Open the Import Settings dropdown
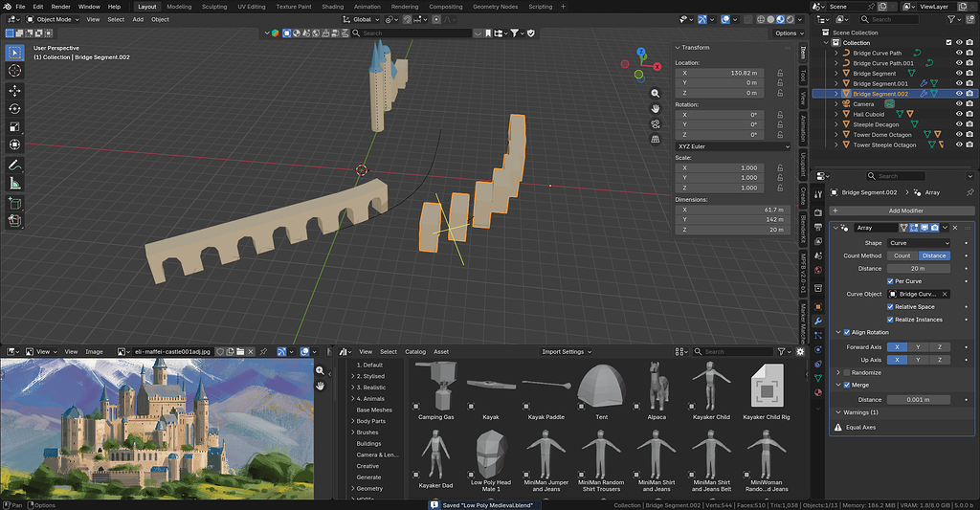Image resolution: width=980 pixels, height=510 pixels. coord(566,352)
